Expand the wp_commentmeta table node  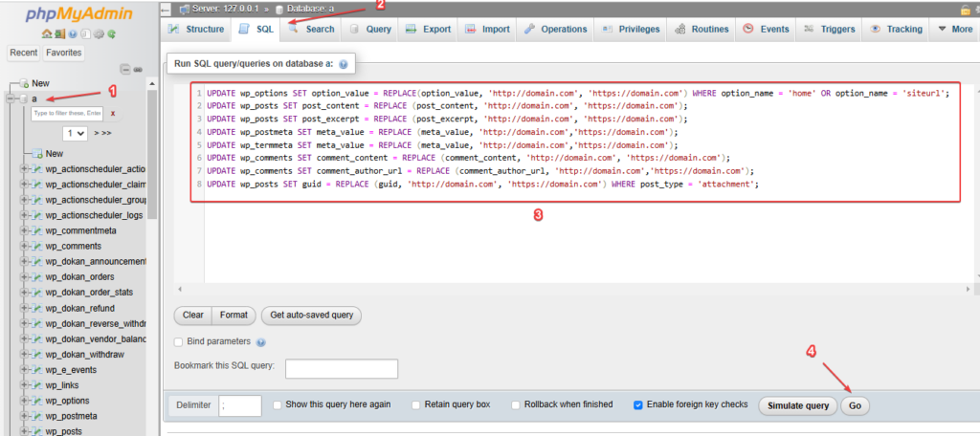pyautogui.click(x=24, y=230)
